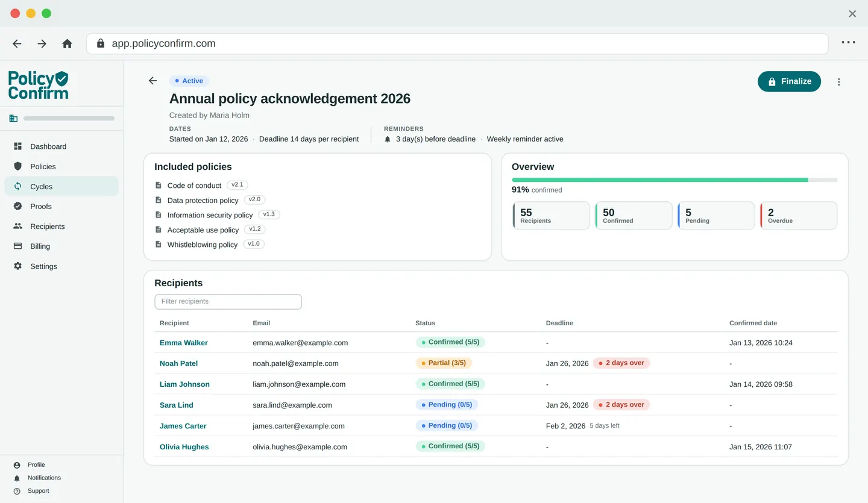The height and width of the screenshot is (503, 868).
Task: Click the v1.3 version tag
Action: click(x=269, y=214)
